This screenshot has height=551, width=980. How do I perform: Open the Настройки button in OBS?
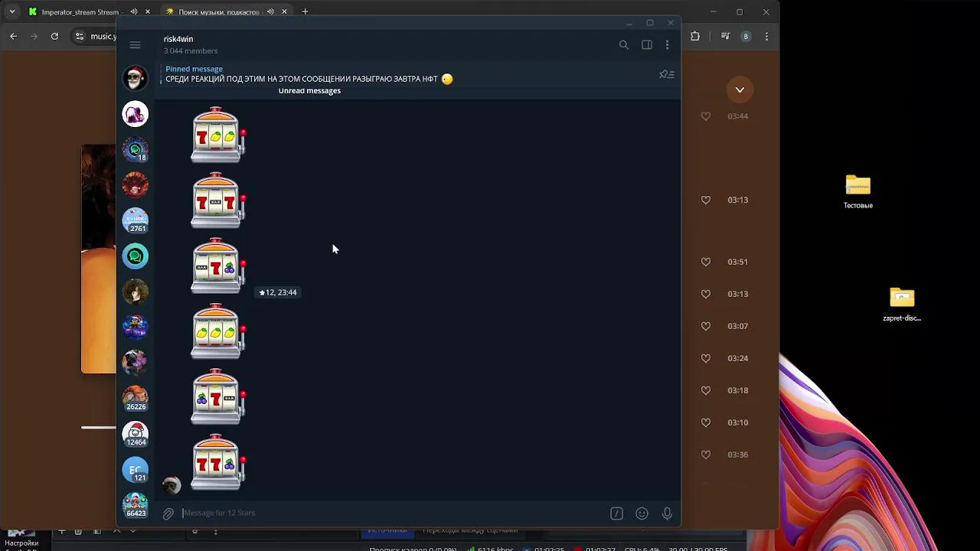point(21,543)
